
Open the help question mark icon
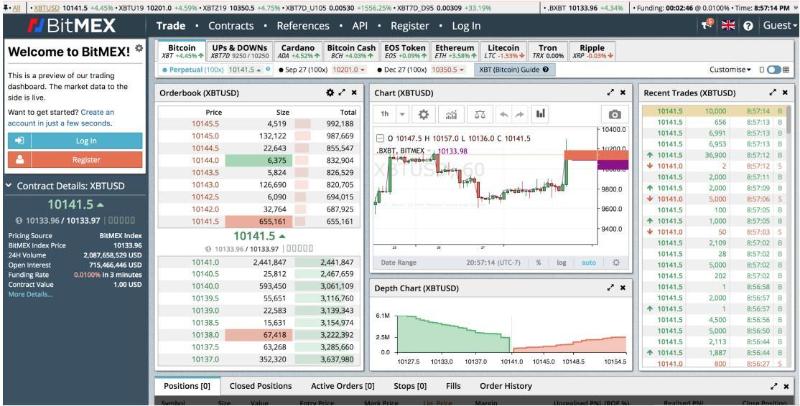click(747, 25)
